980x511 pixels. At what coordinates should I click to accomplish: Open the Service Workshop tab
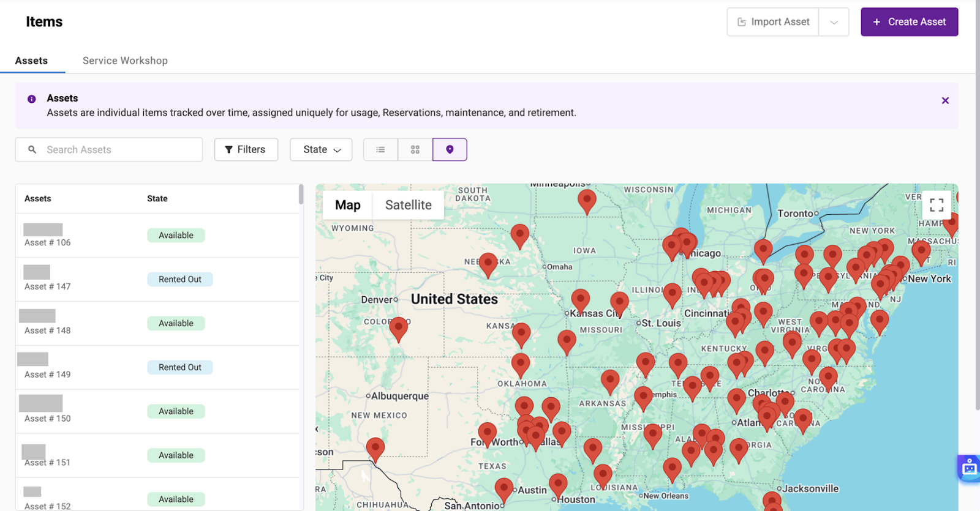click(x=125, y=61)
